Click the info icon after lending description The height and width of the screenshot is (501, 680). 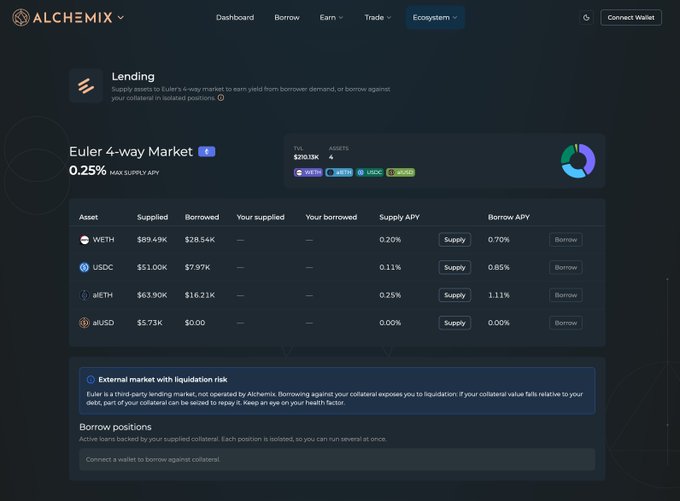(221, 98)
